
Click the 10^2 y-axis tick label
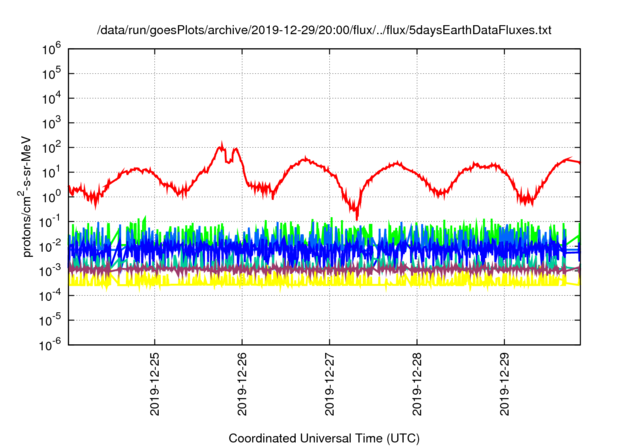coord(51,148)
